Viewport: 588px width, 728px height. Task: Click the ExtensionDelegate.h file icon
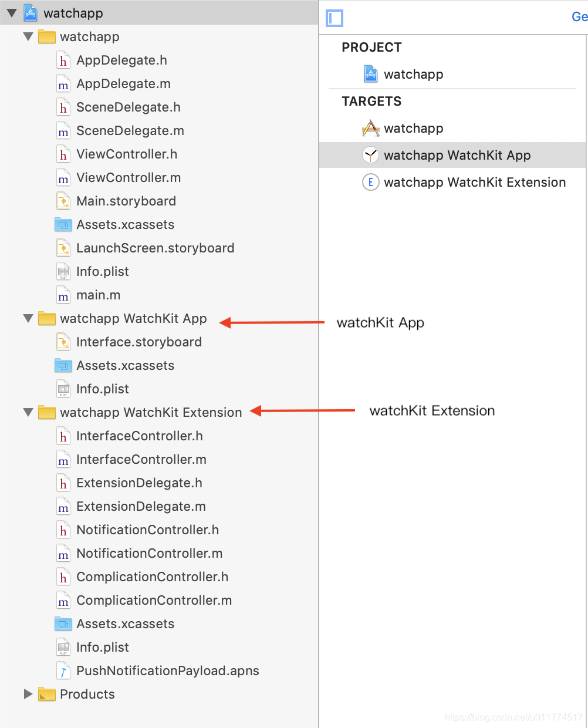63,483
